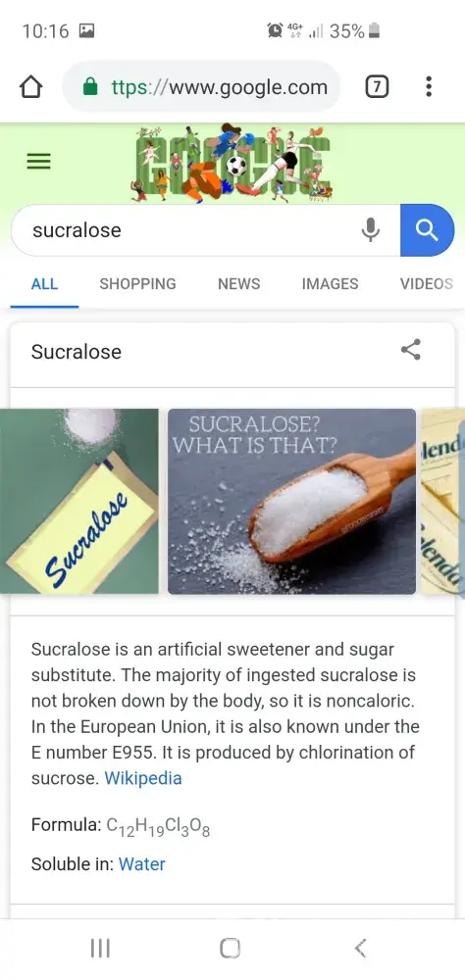Switch to the SHOPPING results tab
Screen dimensions: 465x980
point(137,284)
